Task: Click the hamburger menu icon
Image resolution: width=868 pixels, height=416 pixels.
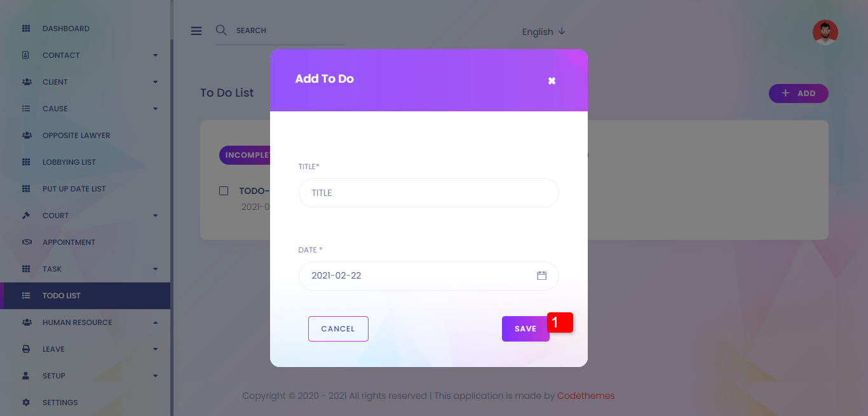Action: tap(196, 31)
